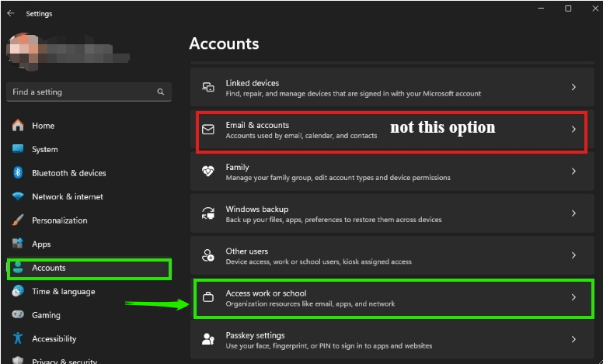This screenshot has width=603, height=364.
Task: Click the Accounts page heading
Action: pyautogui.click(x=224, y=43)
